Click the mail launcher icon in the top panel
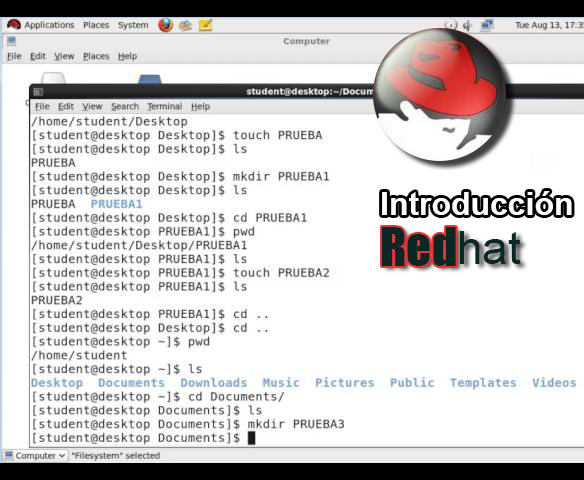 pyautogui.click(x=185, y=25)
